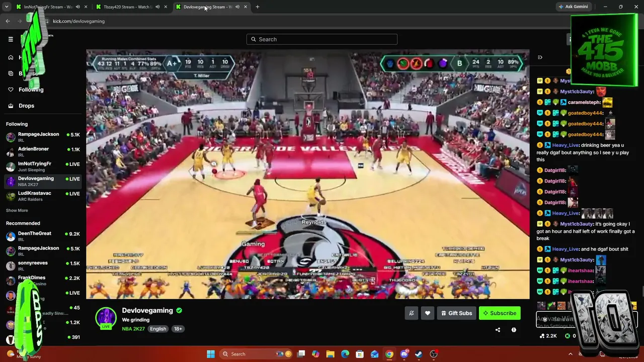The height and width of the screenshot is (362, 644).
Task: Close the ImNotTryingFr Stream tab
Action: [86, 7]
